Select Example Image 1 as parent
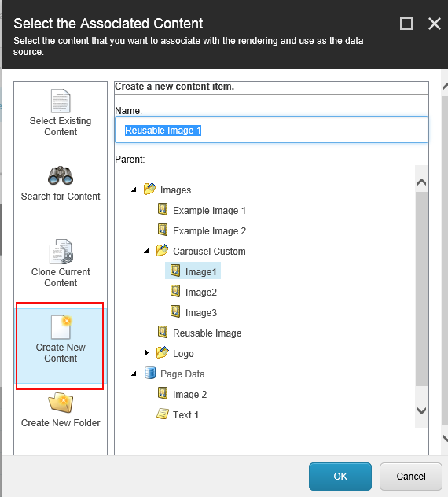 pos(209,211)
